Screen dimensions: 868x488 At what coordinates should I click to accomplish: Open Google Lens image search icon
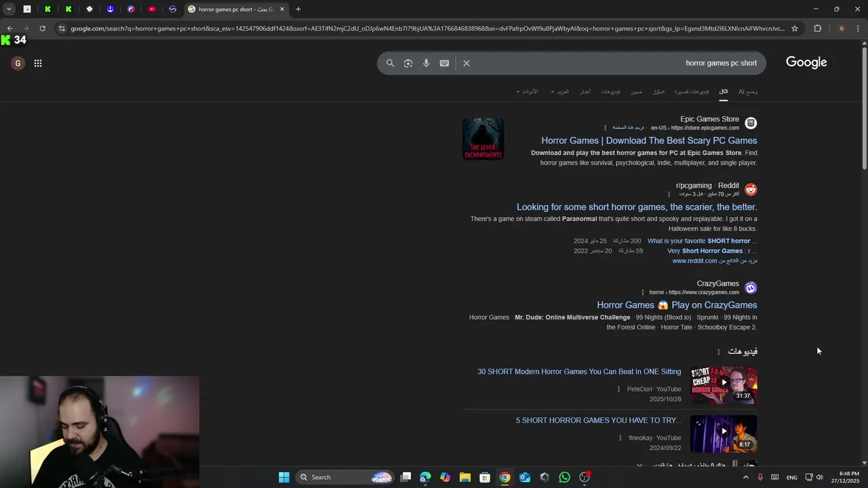[408, 63]
